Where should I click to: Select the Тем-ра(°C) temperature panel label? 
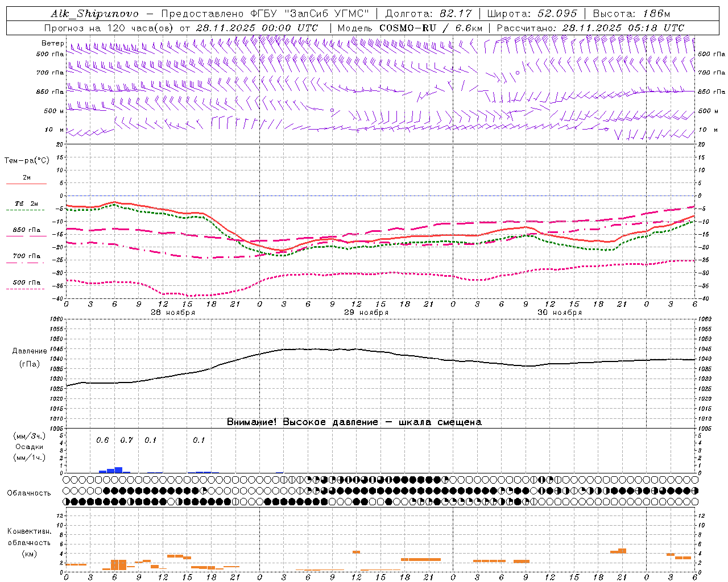(27, 161)
